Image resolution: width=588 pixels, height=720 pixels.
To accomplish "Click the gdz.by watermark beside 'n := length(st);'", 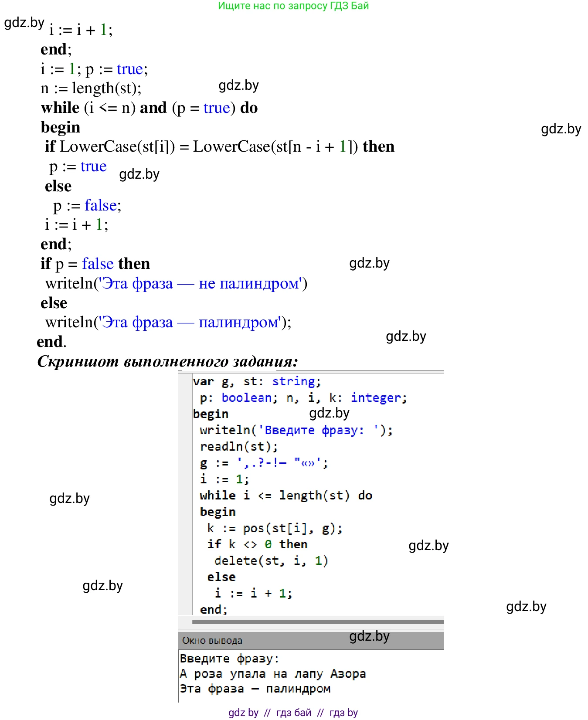I will tap(238, 85).
